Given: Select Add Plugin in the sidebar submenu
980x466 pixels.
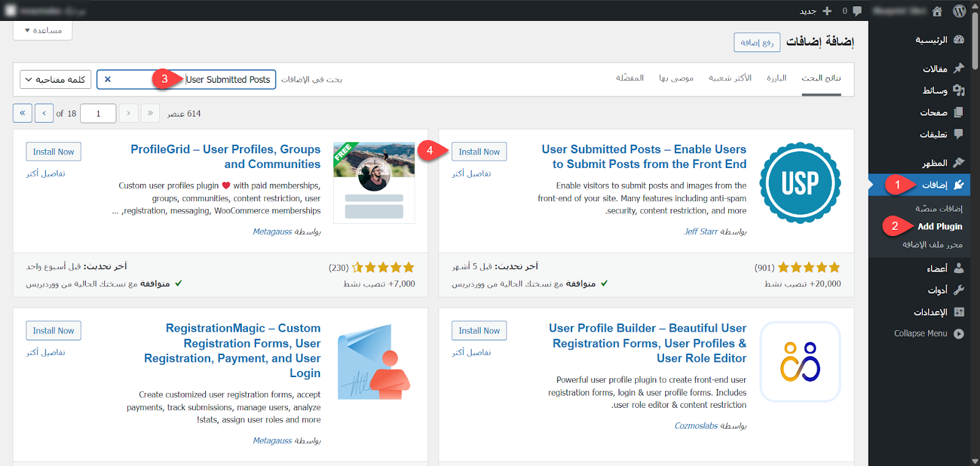Looking at the screenshot, I should tap(940, 226).
